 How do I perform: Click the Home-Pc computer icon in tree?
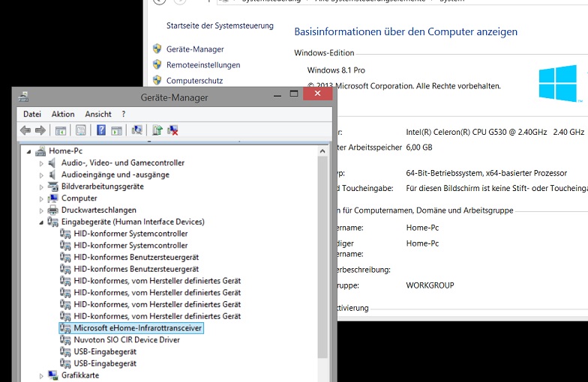40,151
